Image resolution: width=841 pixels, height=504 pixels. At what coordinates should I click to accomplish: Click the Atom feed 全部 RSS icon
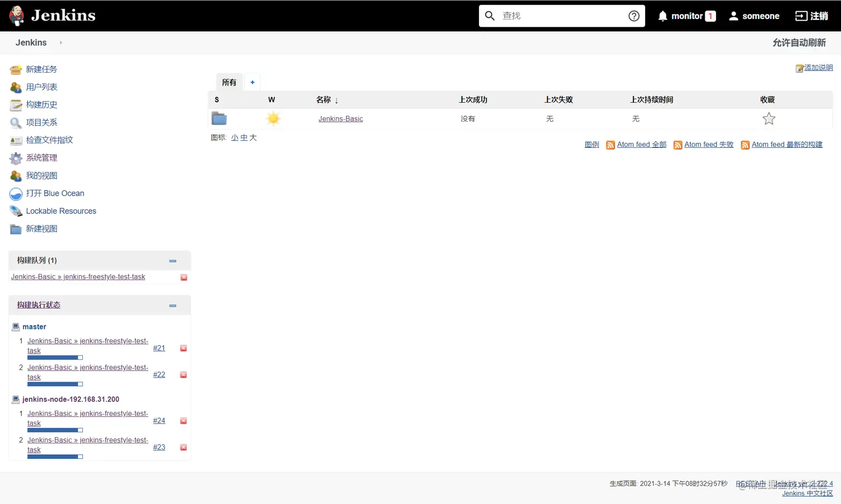click(x=610, y=145)
